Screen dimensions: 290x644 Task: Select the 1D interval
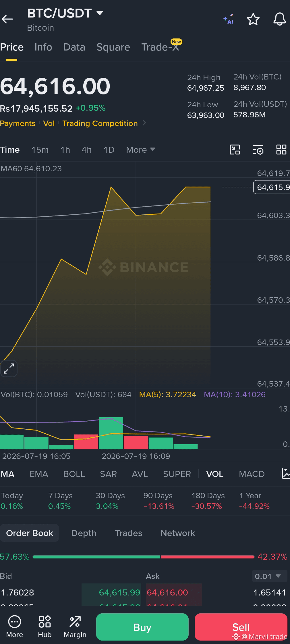[x=109, y=150]
